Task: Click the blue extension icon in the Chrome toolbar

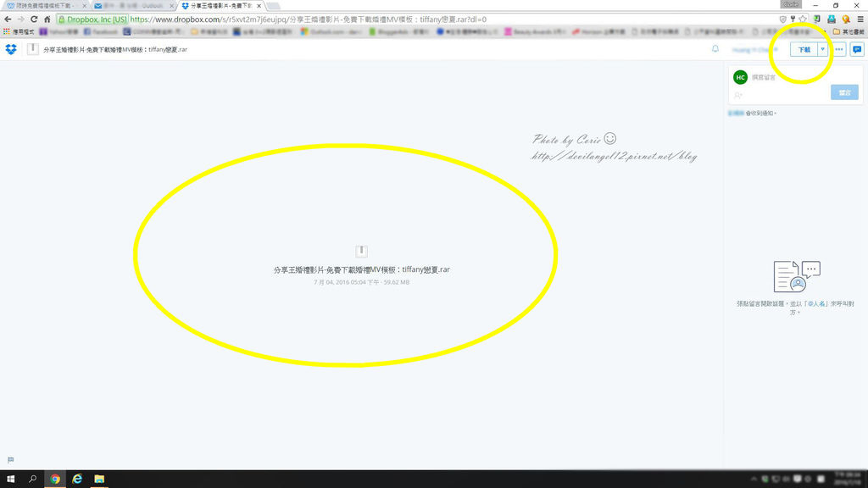Action: pos(832,19)
